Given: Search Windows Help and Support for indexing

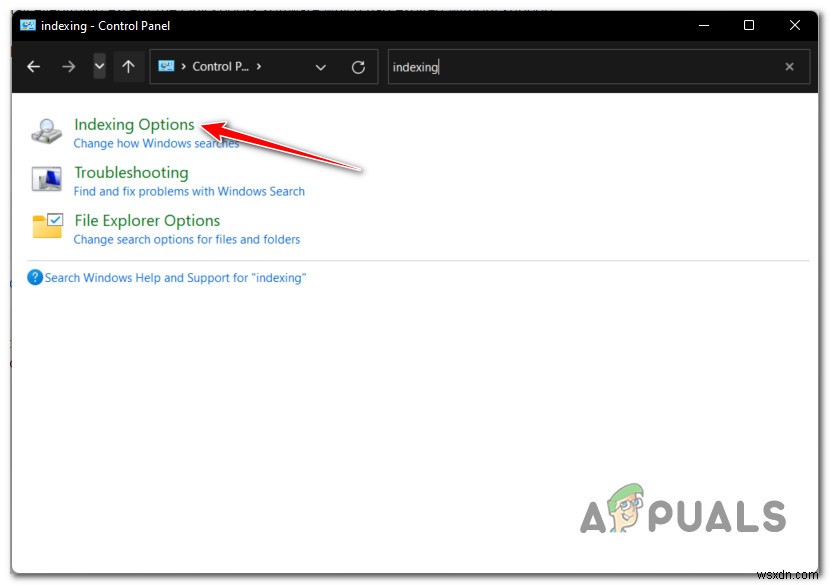Looking at the screenshot, I should 175,278.
